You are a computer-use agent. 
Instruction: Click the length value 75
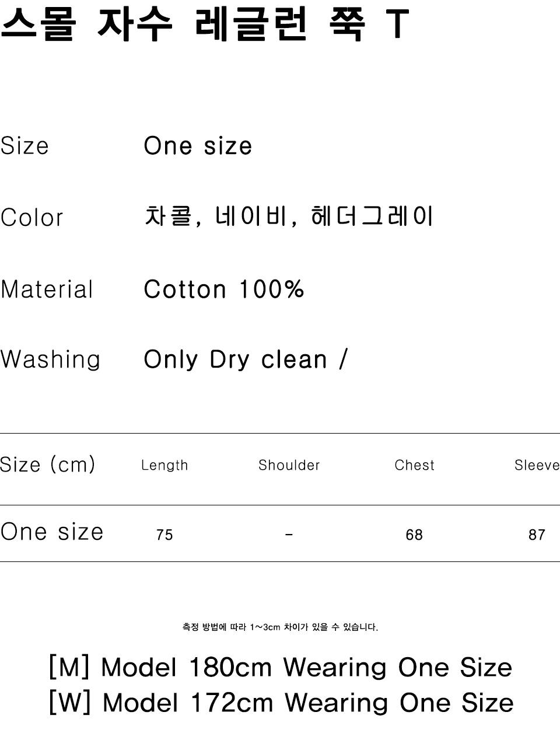tap(164, 535)
